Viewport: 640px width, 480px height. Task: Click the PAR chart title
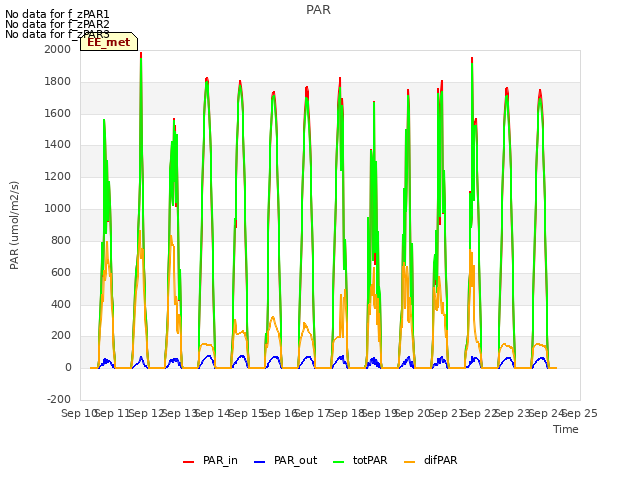pyautogui.click(x=318, y=10)
